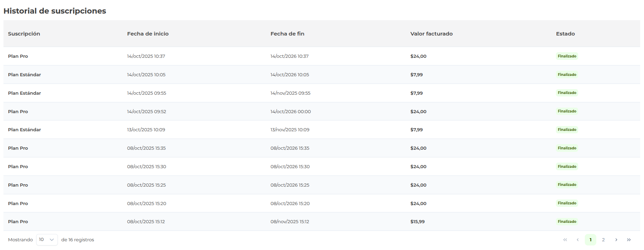644x250 pixels.
Task: Click Fecha de inicio column header
Action: 148,34
